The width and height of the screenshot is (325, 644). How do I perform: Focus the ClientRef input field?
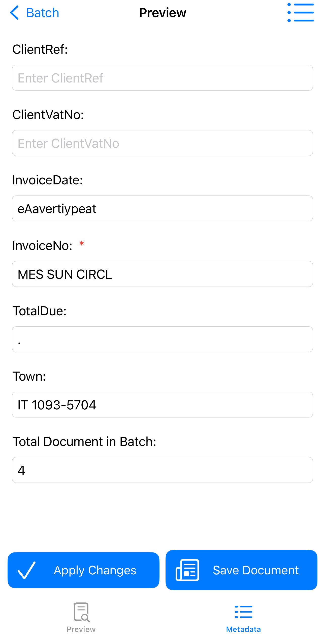[162, 78]
